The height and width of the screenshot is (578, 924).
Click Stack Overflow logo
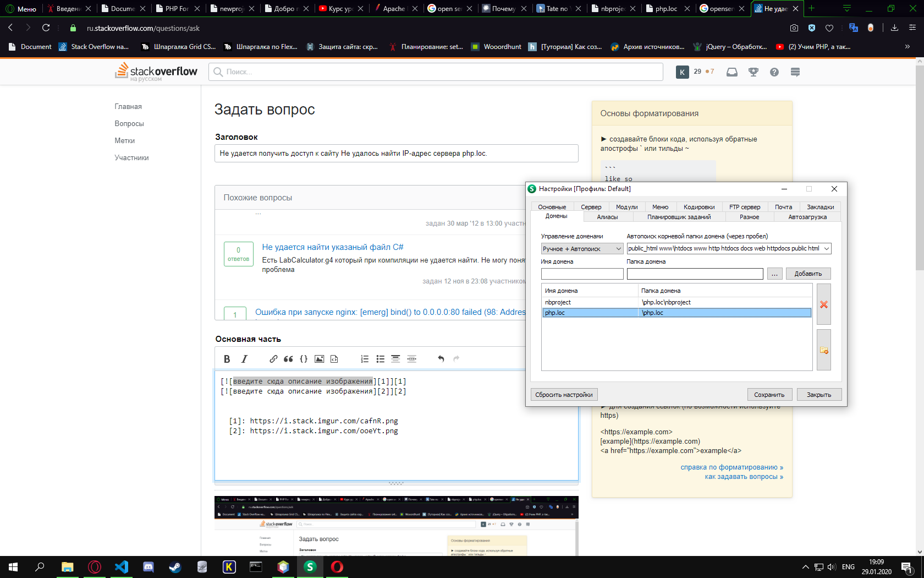coord(156,72)
